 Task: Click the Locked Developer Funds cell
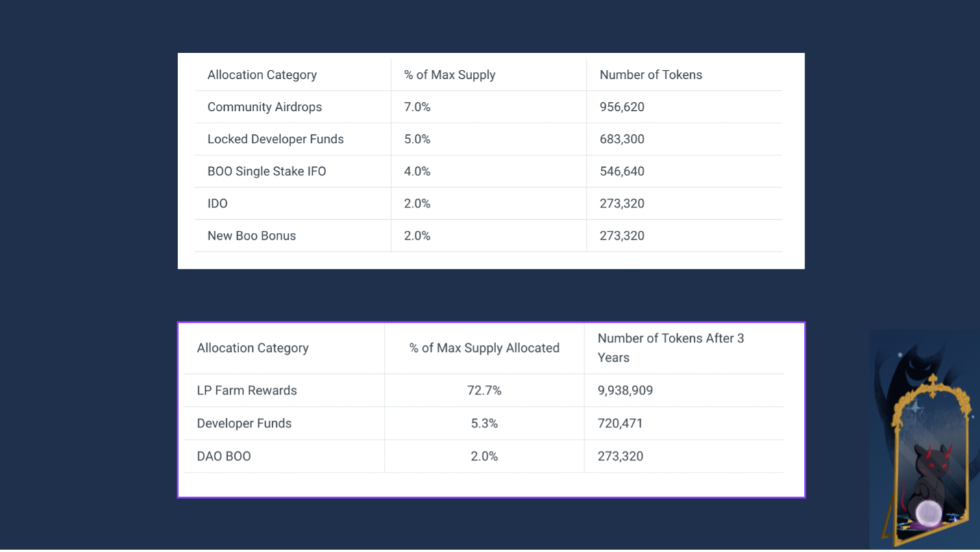[275, 139]
